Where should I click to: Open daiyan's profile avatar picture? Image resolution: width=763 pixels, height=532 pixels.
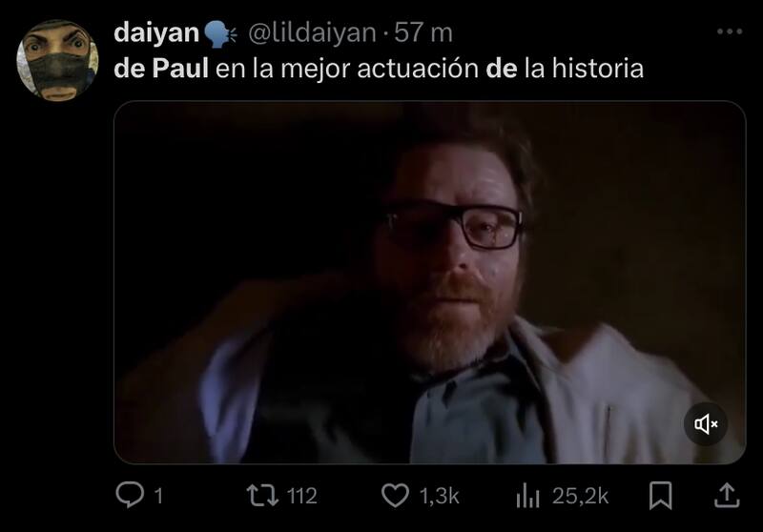(x=57, y=60)
